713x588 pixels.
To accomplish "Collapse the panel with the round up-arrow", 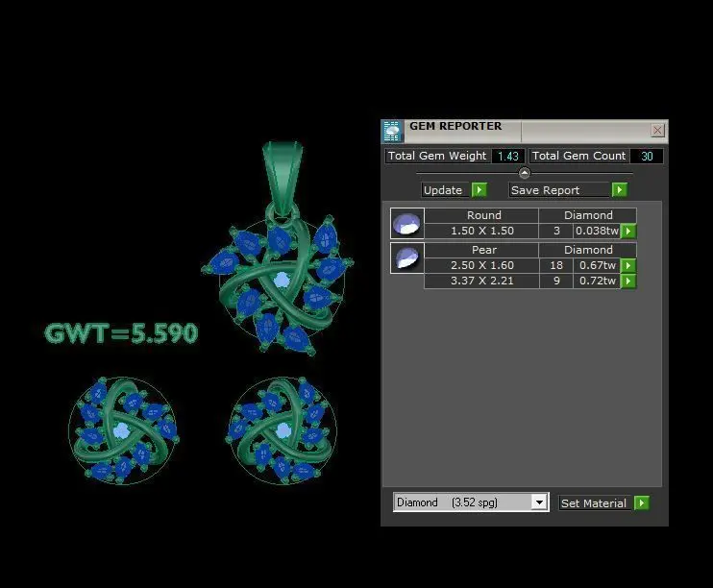I will point(525,173).
